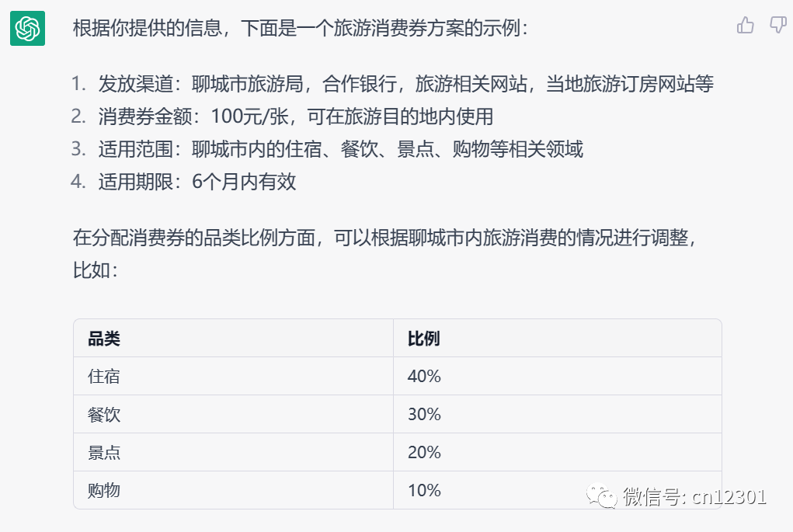Select the 40% ratio cell
This screenshot has width=793, height=532.
(x=558, y=376)
